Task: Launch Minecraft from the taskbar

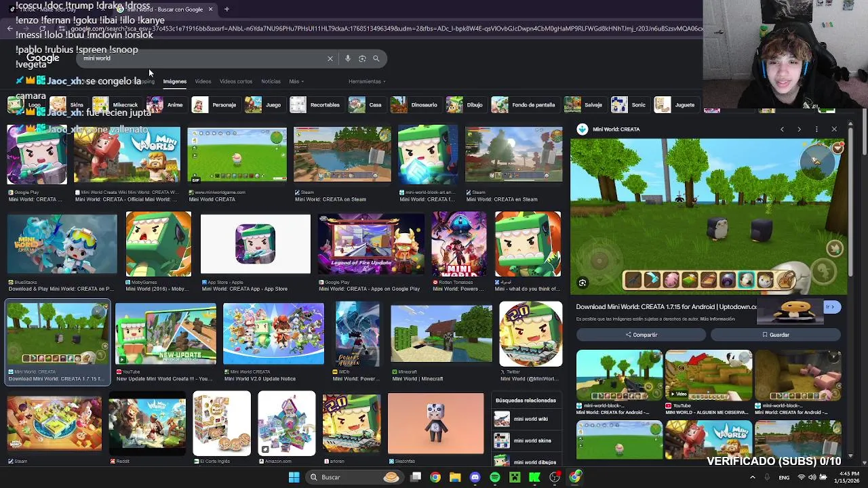Action: click(515, 477)
